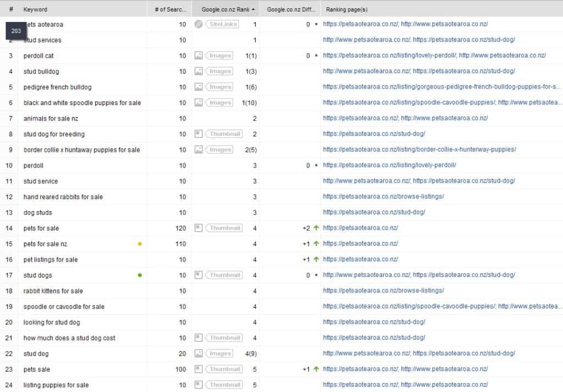Select keyword 'stud services'

42,40
